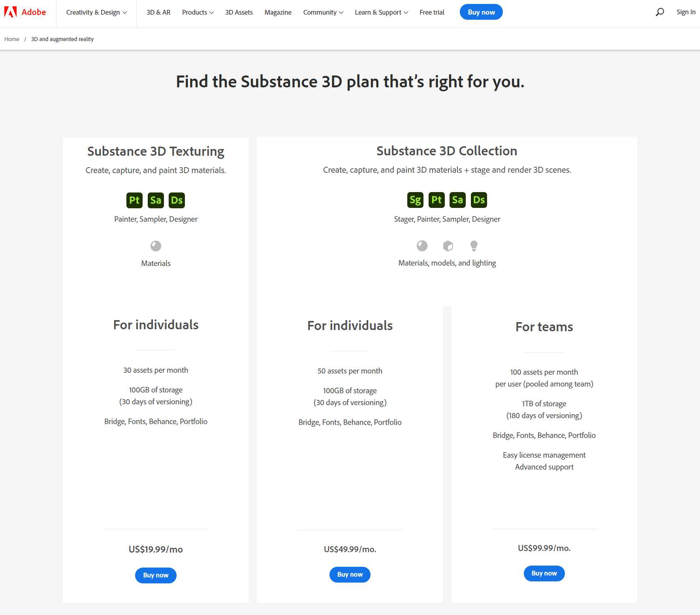This screenshot has width=700, height=615.
Task: Expand the Learn & Support menu
Action: [x=381, y=12]
